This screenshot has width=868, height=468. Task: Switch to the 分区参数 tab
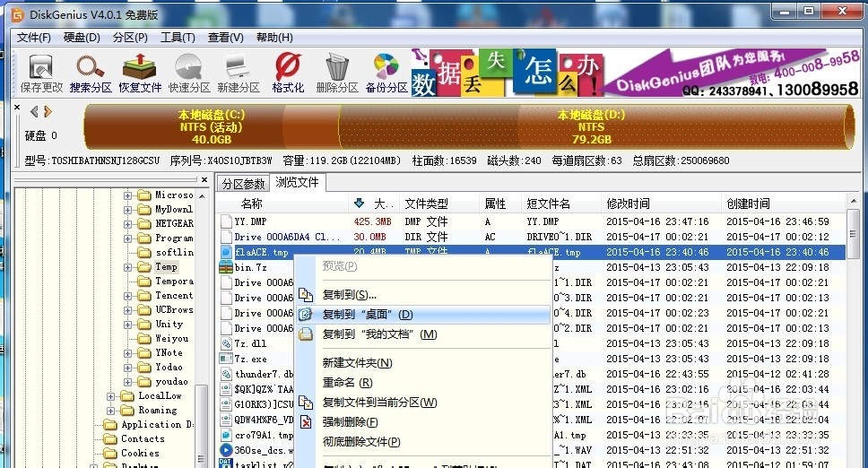tap(243, 184)
